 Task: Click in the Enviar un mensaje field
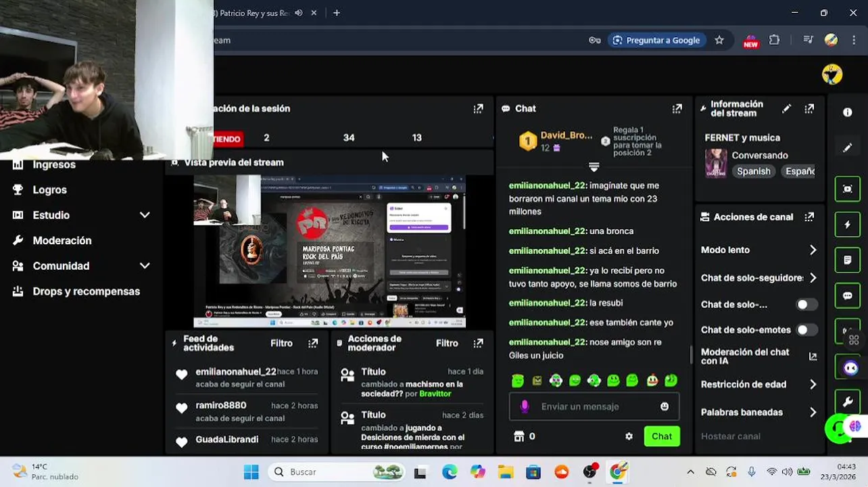point(594,407)
